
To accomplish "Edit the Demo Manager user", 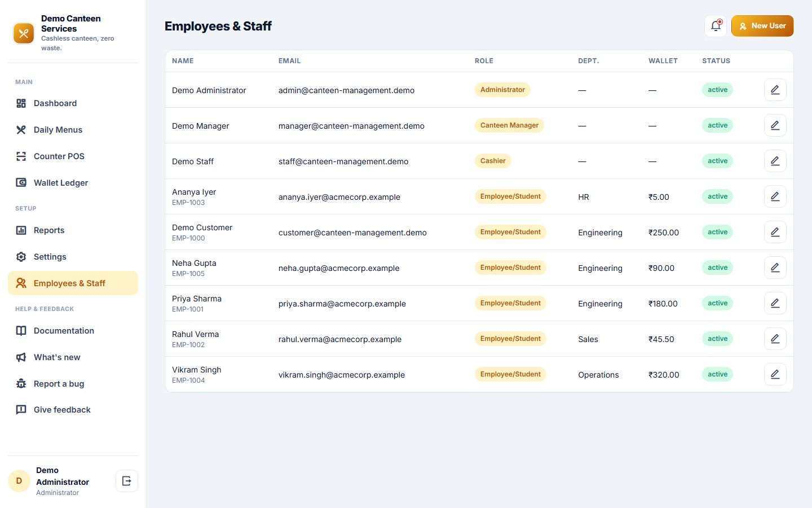I will 775,125.
